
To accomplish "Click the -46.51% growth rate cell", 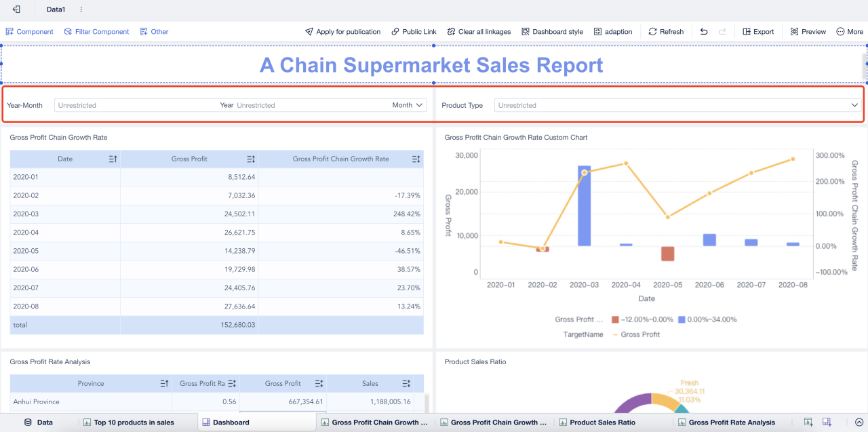I will pyautogui.click(x=341, y=251).
